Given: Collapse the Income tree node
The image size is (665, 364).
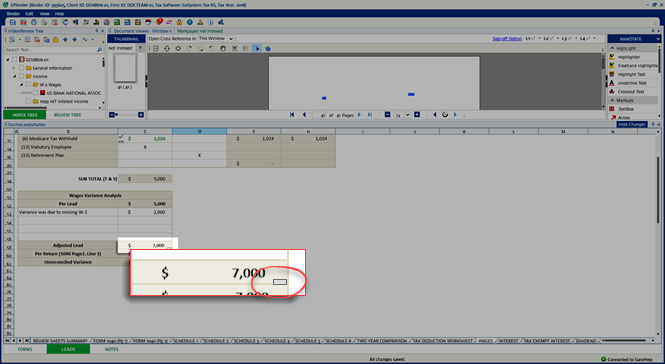Looking at the screenshot, I should coord(14,76).
